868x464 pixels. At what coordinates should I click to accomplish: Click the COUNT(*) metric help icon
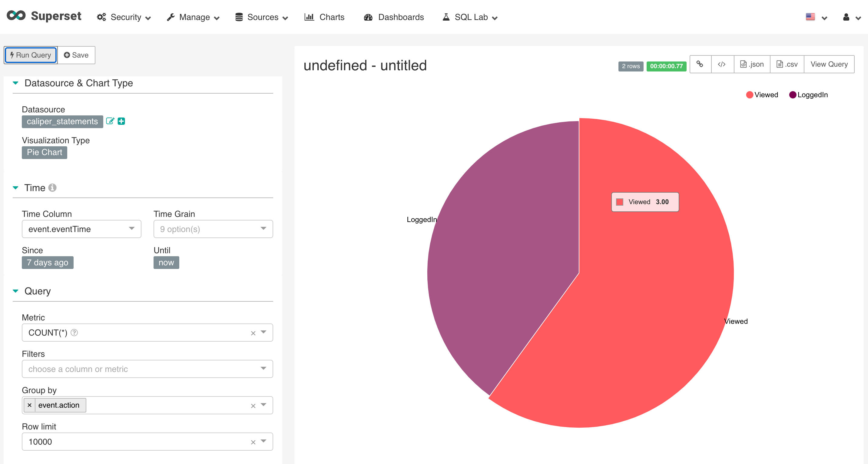coord(74,333)
